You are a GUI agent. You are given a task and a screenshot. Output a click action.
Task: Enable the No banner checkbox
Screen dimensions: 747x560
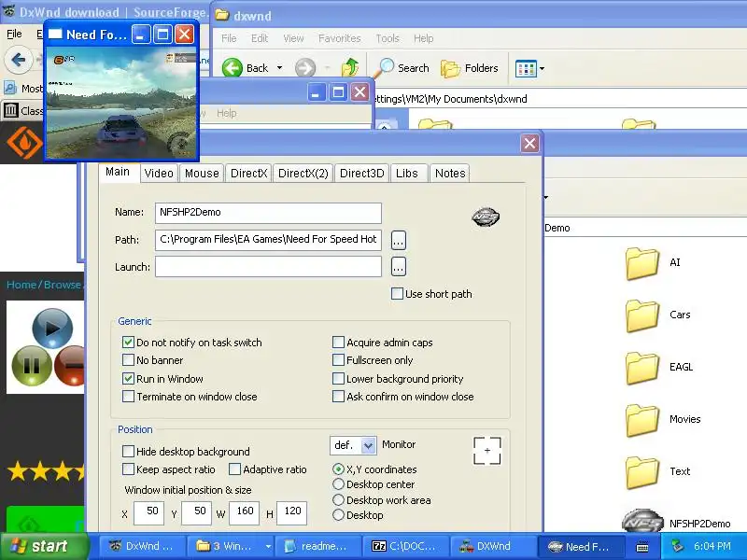pos(128,360)
